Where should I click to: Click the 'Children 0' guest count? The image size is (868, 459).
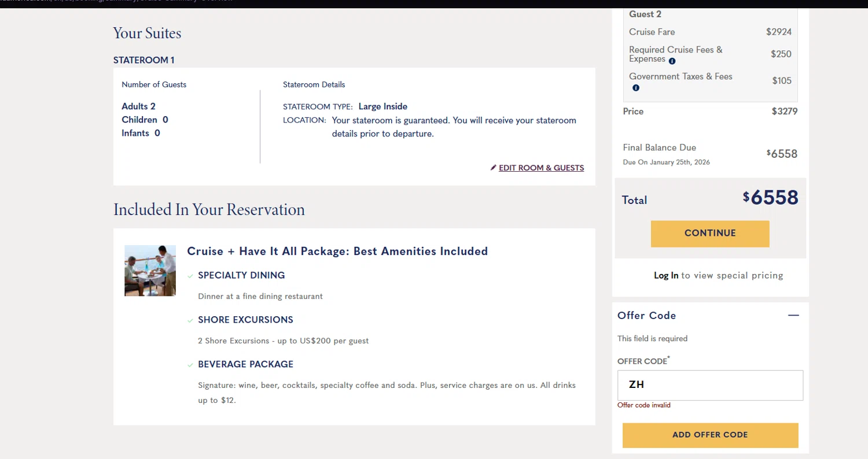coord(145,120)
